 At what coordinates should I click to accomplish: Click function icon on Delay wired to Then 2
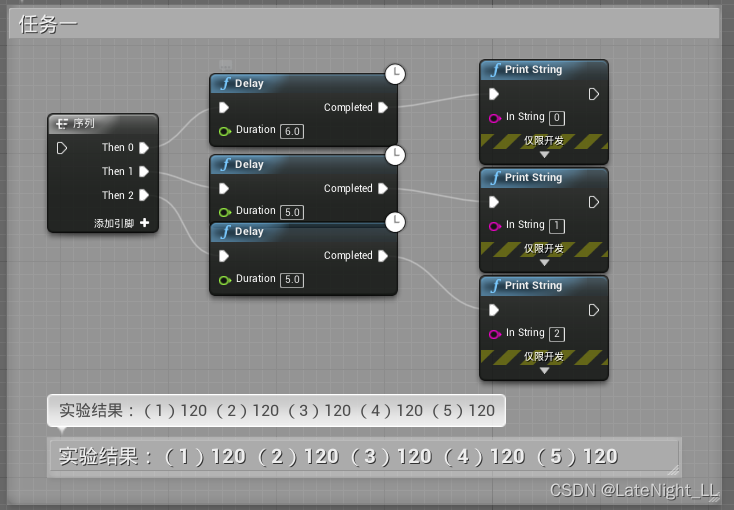226,232
